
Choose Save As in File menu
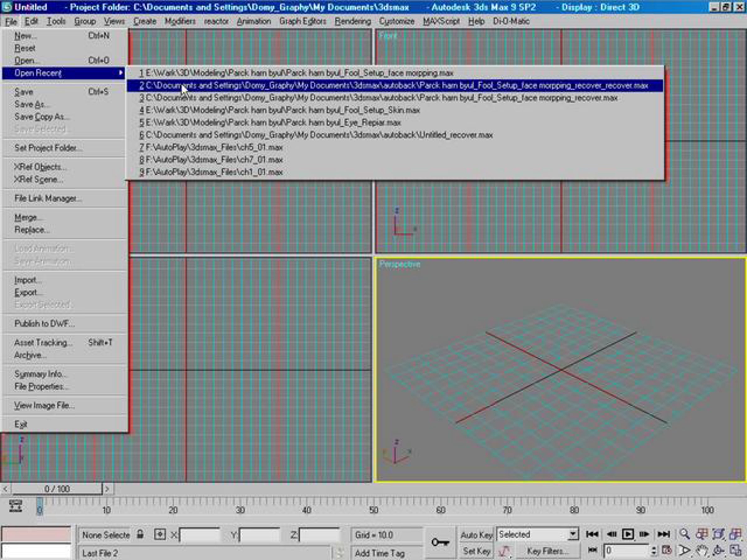pos(64,104)
